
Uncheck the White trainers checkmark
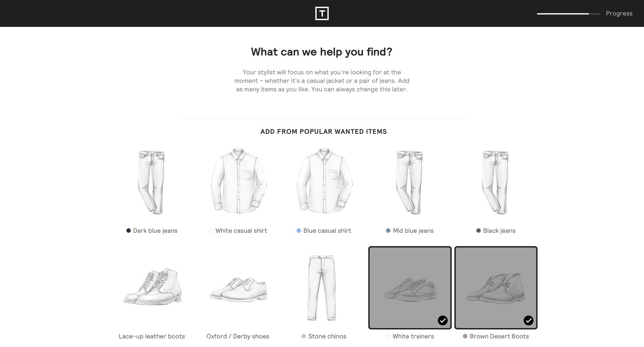point(443,320)
